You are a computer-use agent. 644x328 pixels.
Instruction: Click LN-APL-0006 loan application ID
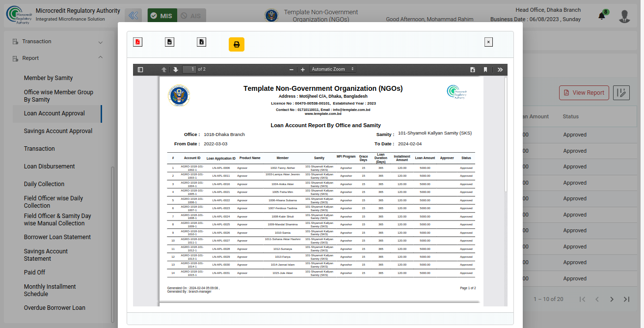(221, 168)
